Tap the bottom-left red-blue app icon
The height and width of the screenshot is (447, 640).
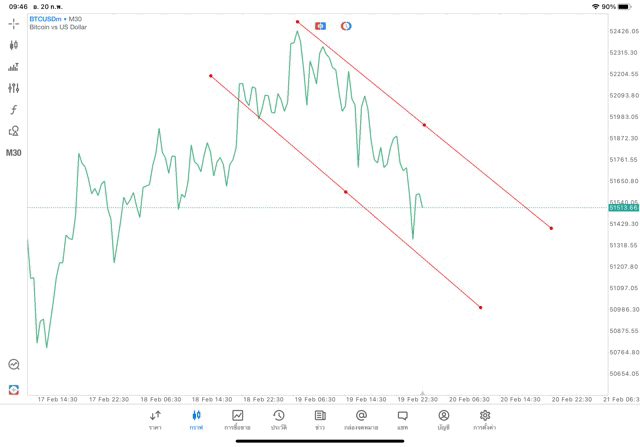click(13, 388)
